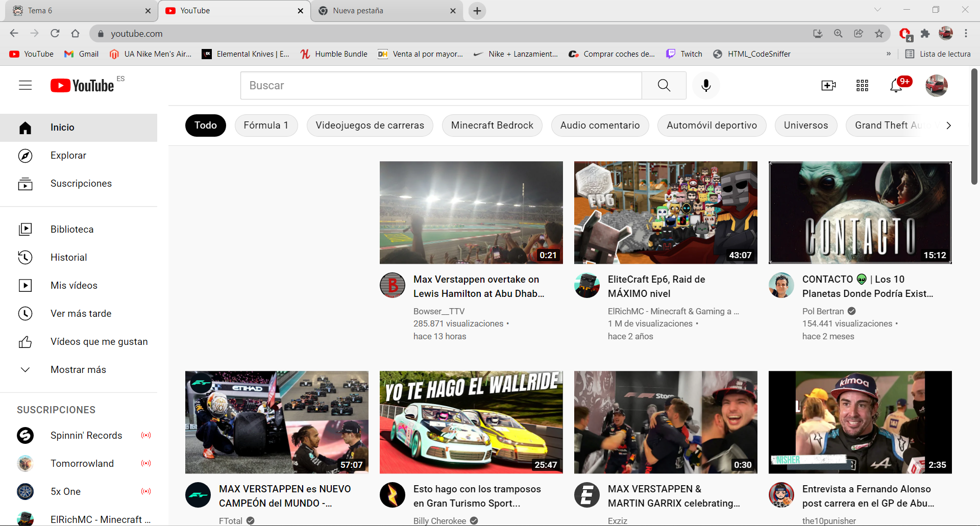Select the Audio comentario chip

(x=600, y=126)
